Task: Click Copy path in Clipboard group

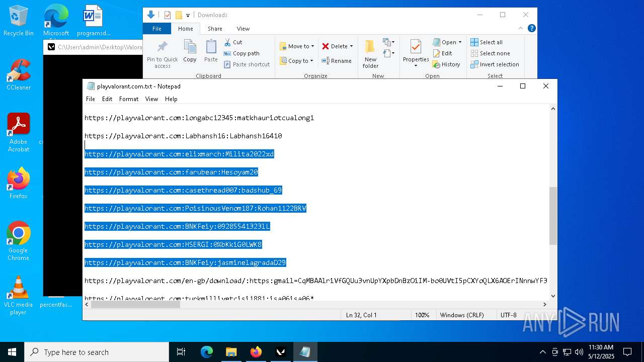Action: point(242,53)
